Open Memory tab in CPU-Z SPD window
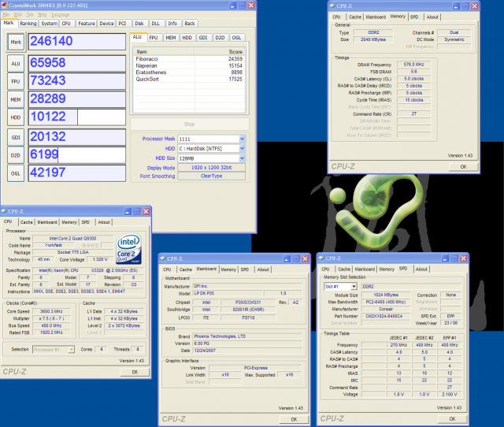 pyautogui.click(x=387, y=269)
